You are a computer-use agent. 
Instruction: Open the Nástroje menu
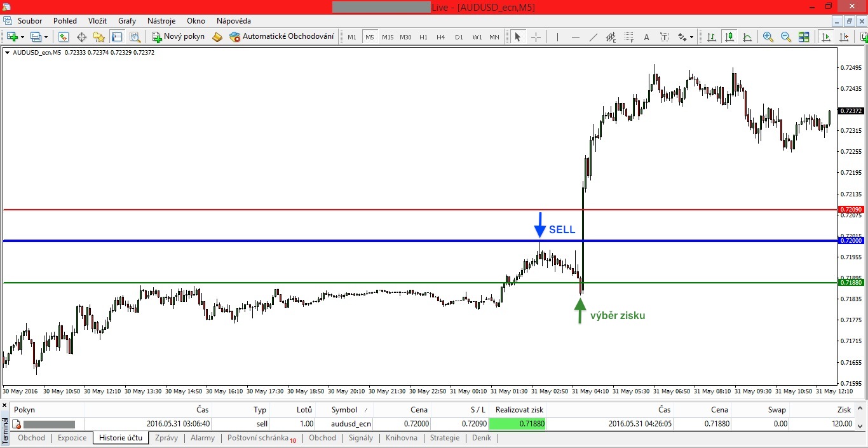(x=161, y=21)
